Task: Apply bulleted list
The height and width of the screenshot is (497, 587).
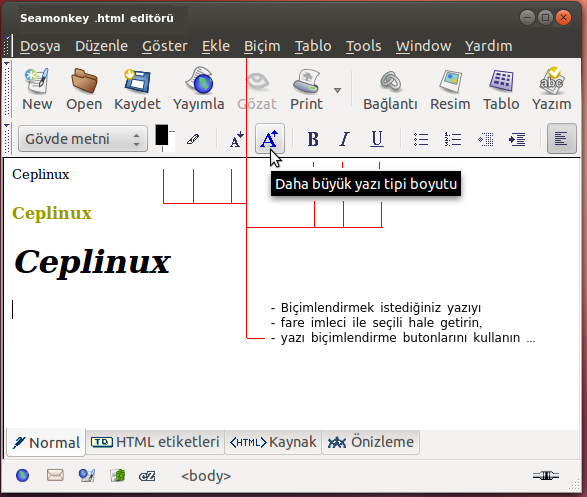Action: click(x=421, y=139)
